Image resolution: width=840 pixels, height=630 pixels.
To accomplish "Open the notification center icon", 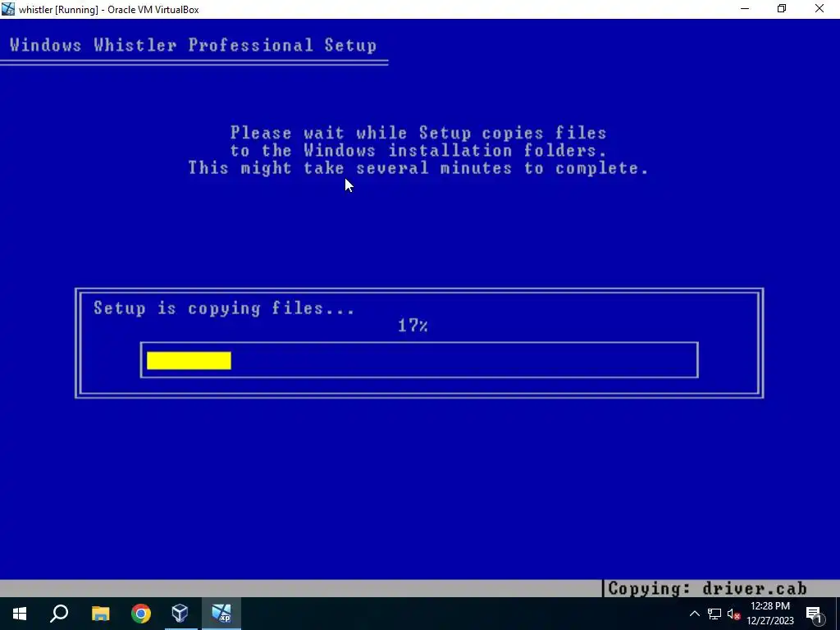I will (814, 614).
